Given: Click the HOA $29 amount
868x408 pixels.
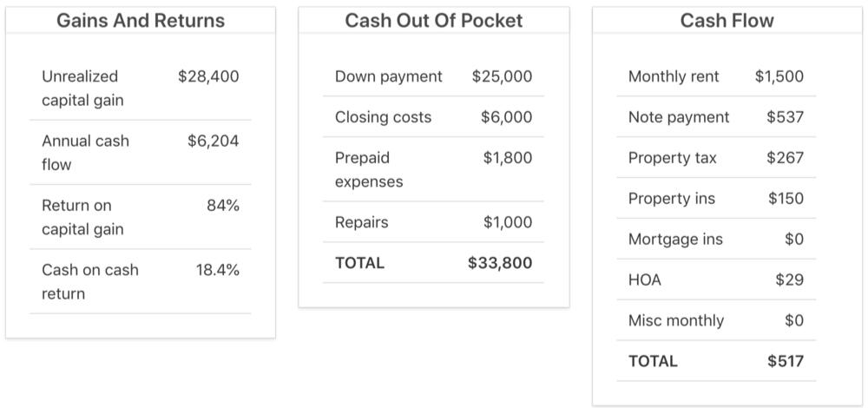Looking at the screenshot, I should (789, 280).
